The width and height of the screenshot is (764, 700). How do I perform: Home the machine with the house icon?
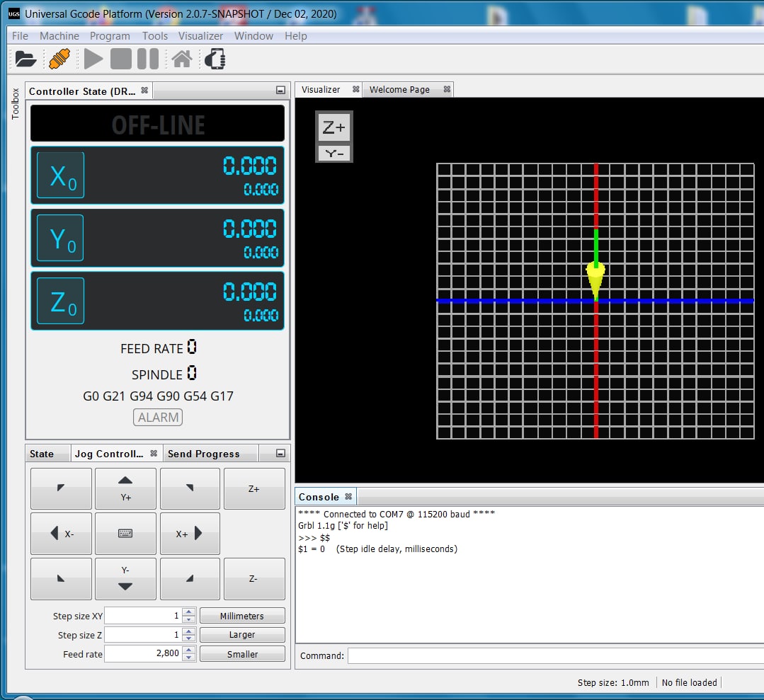[182, 59]
